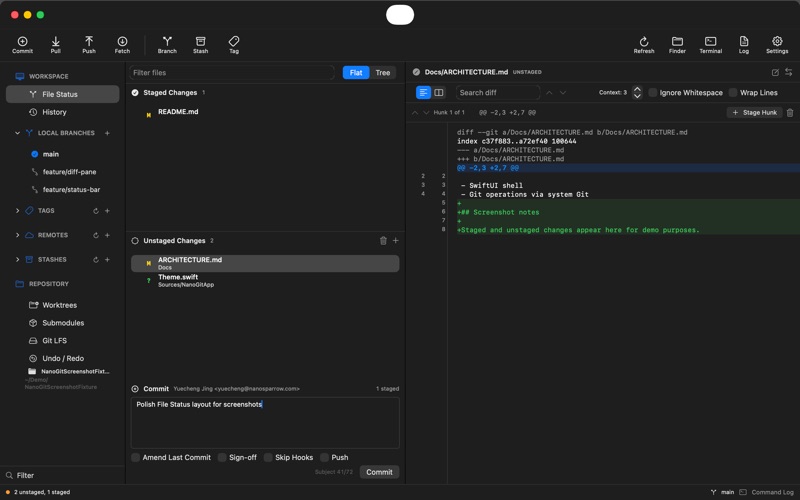Toggle the Staged Changes select-all circle
This screenshot has width=800, height=500.
[x=135, y=93]
